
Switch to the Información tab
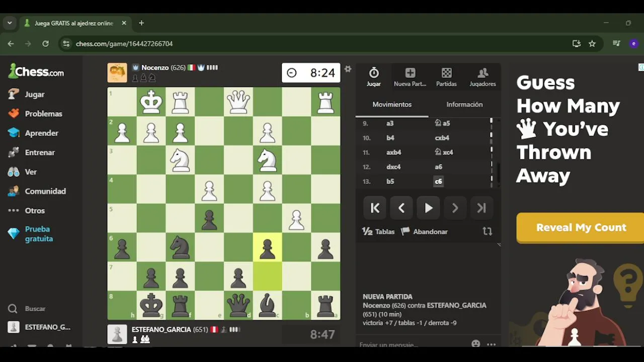464,105
